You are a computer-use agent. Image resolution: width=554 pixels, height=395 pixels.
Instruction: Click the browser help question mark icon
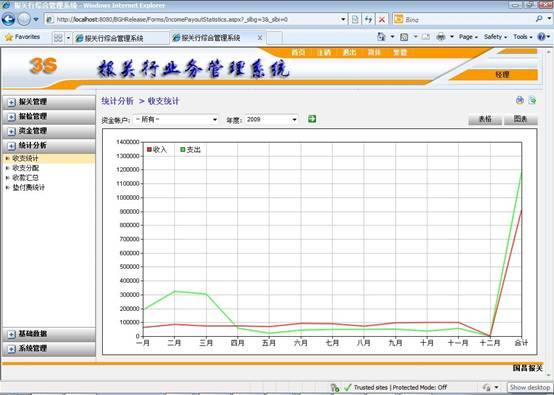pos(541,36)
